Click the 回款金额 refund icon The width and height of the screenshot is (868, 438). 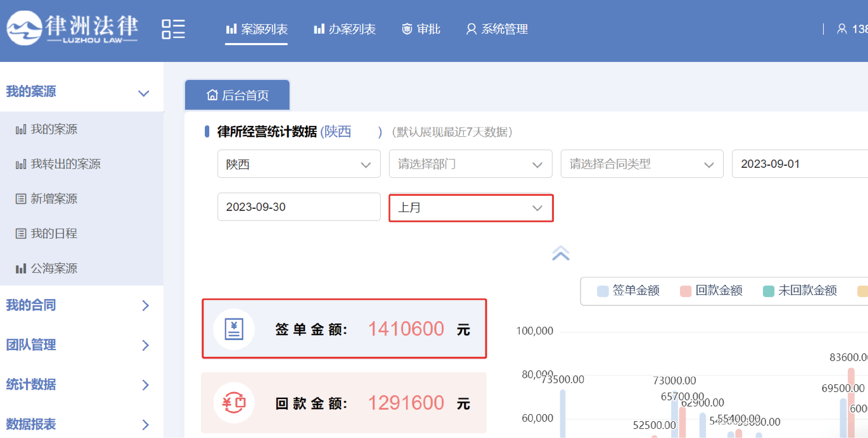234,403
